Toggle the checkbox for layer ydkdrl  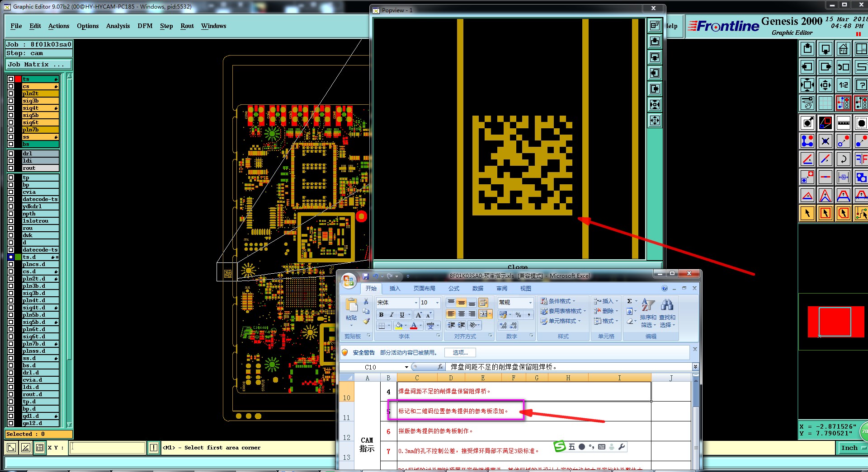(11, 206)
